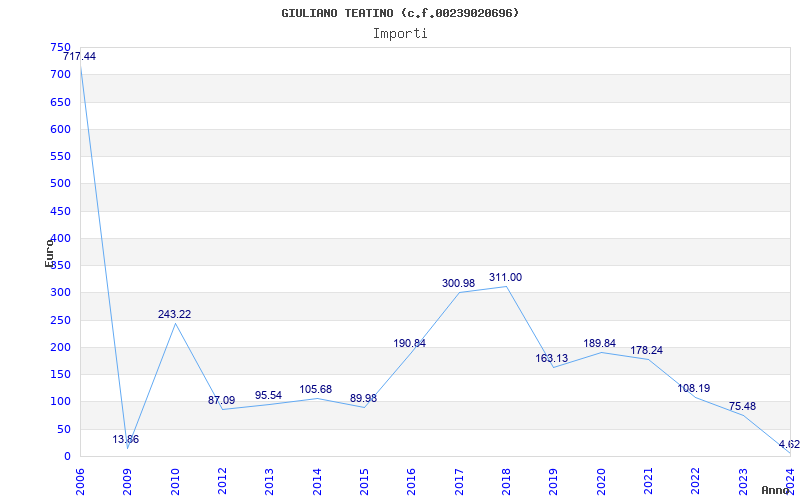This screenshot has height=500, width=800.
Task: Click the 250 tick on Euro axis
Action: [60, 320]
